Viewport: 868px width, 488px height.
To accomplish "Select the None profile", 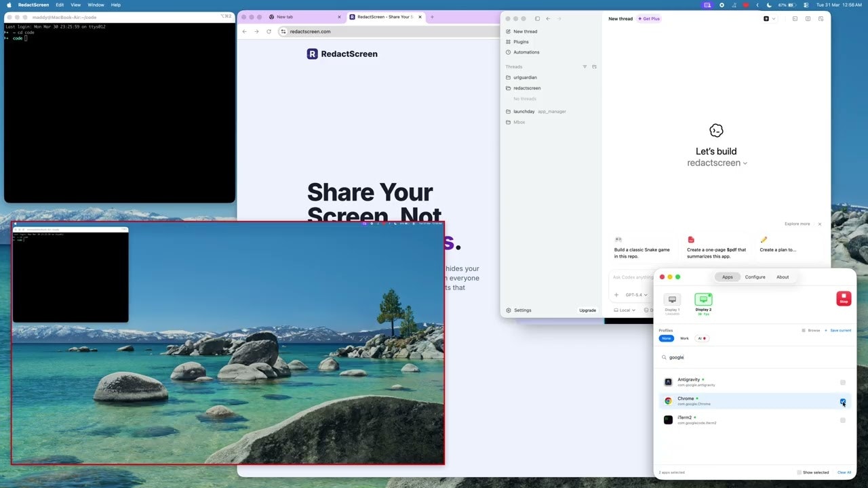I will coord(667,338).
